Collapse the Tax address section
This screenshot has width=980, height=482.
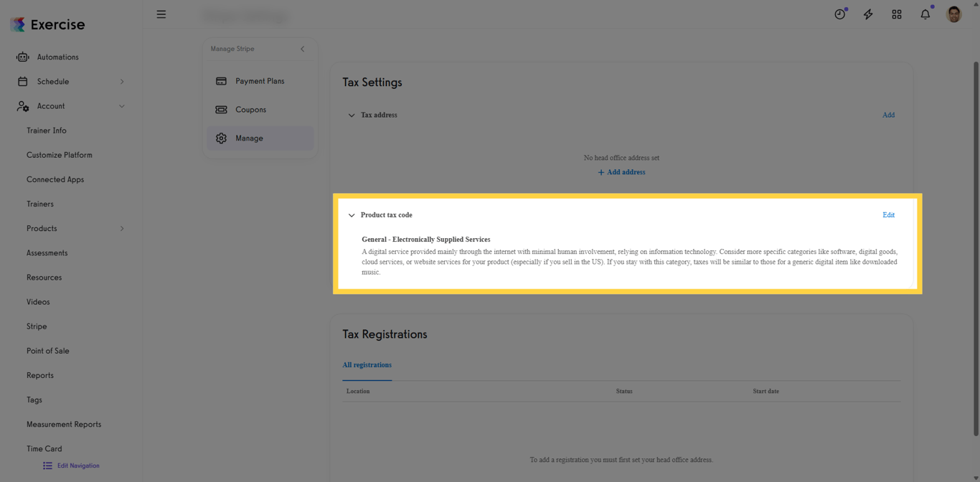click(x=352, y=115)
